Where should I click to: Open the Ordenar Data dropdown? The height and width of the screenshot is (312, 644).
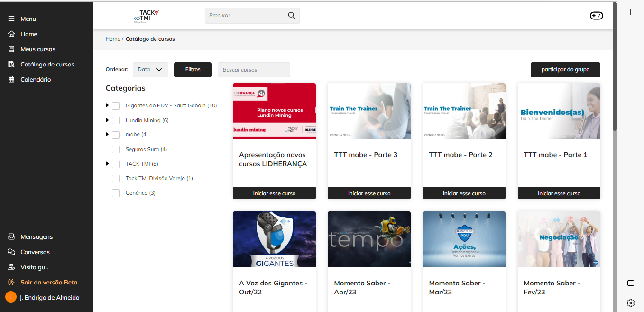pyautogui.click(x=150, y=69)
